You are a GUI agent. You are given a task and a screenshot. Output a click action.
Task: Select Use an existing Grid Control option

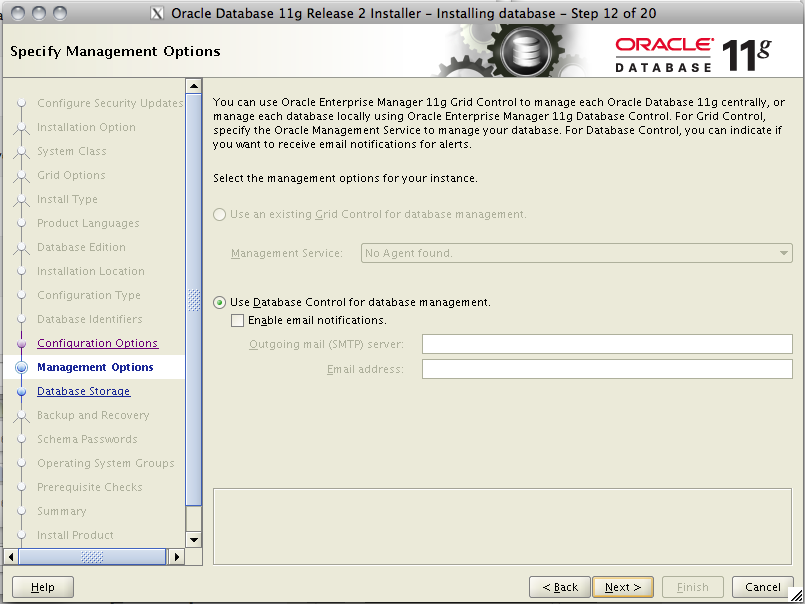[x=219, y=214]
